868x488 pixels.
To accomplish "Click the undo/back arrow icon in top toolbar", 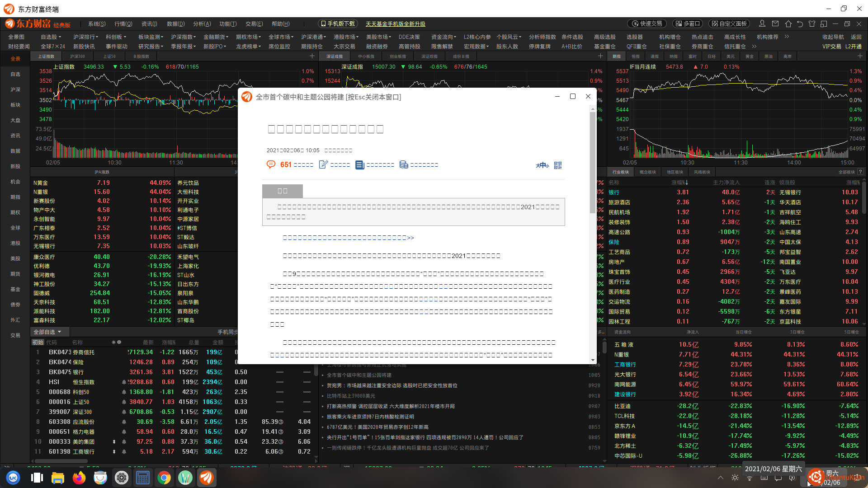I will (800, 23).
